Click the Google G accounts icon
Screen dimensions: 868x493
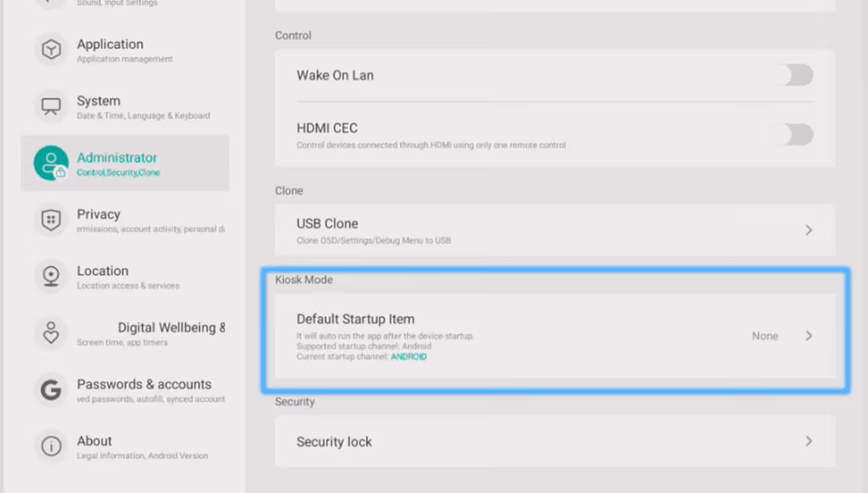pos(51,390)
